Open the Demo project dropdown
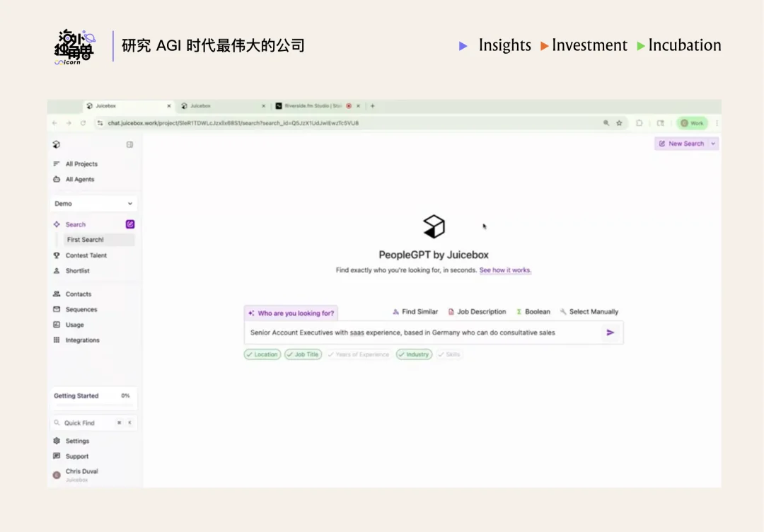This screenshot has height=532, width=764. coord(93,203)
